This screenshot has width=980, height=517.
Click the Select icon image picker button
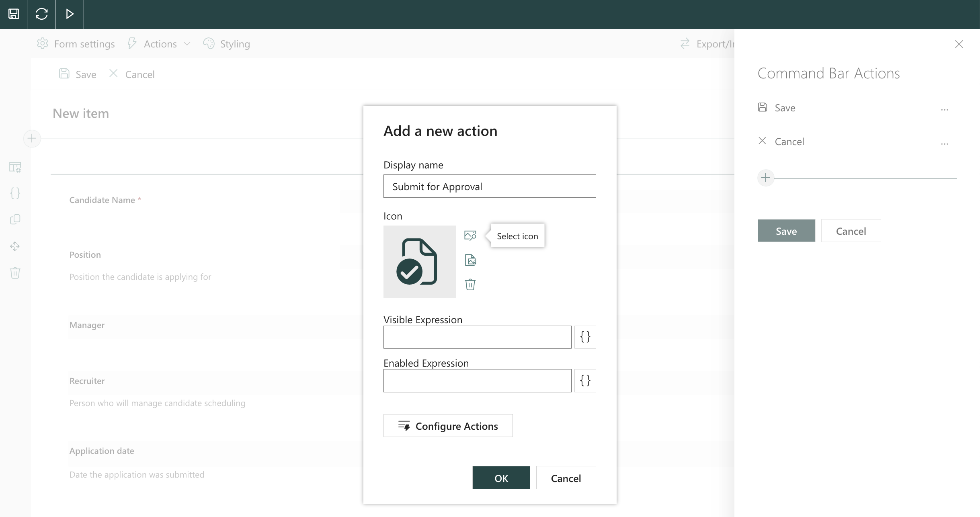(x=470, y=235)
